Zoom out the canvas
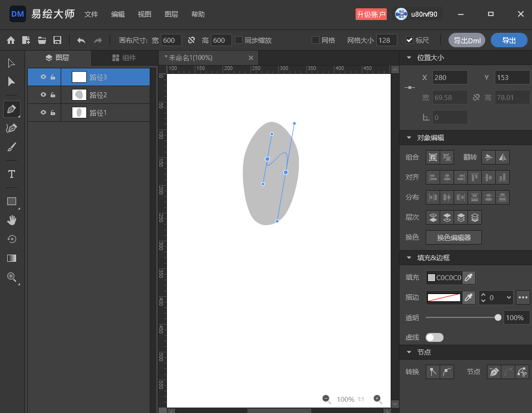Image resolution: width=532 pixels, height=413 pixels. pyautogui.click(x=327, y=399)
